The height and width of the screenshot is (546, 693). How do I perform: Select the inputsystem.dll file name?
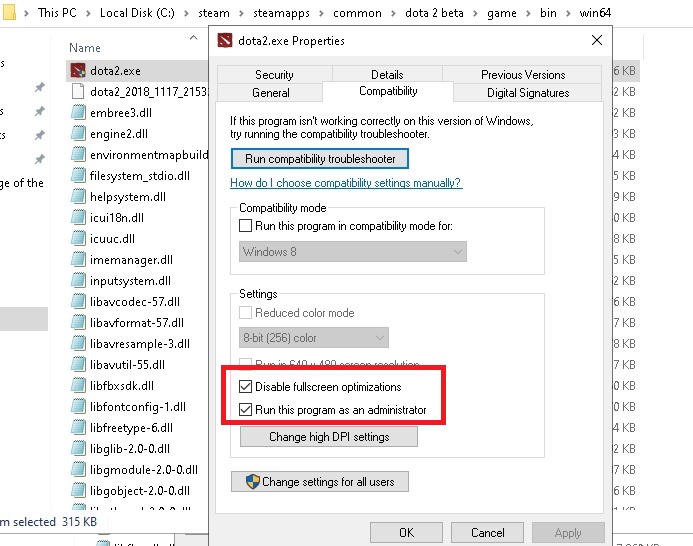pyautogui.click(x=130, y=280)
